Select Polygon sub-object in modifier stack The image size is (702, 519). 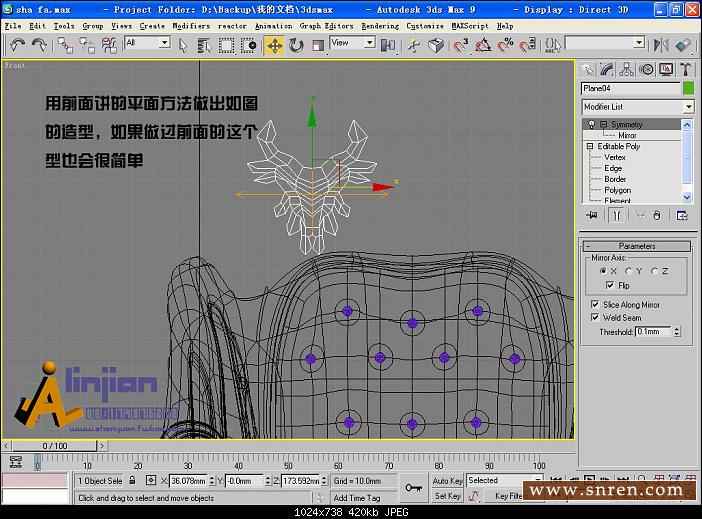(x=617, y=190)
